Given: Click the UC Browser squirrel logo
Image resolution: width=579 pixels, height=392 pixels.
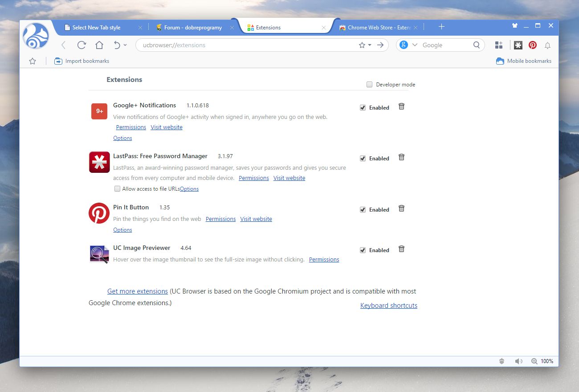Looking at the screenshot, I should point(36,36).
